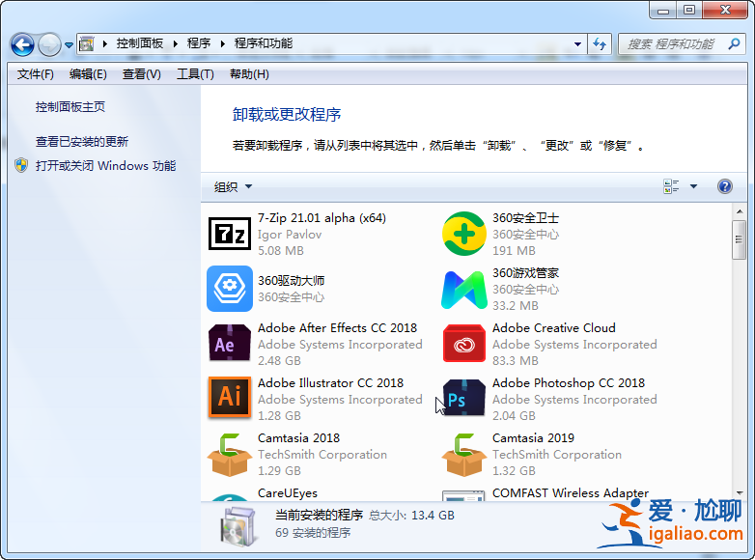This screenshot has width=755, height=560.
Task: Click the forward navigation arrow
Action: coord(49,44)
